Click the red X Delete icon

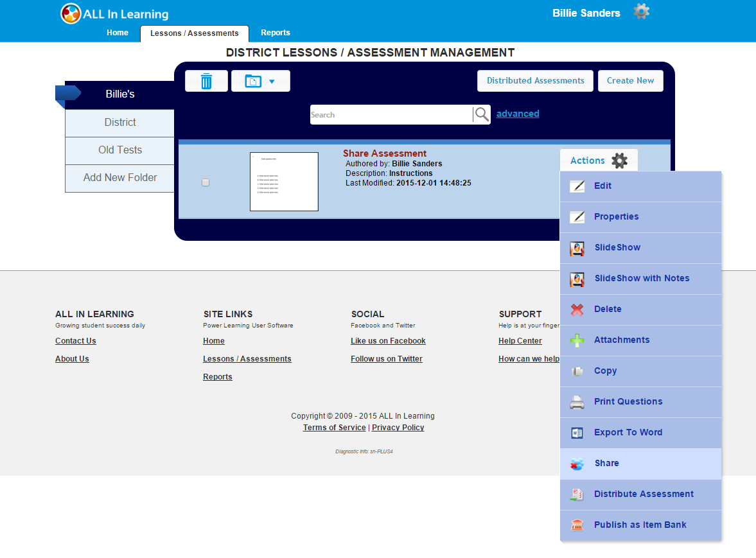pos(577,310)
